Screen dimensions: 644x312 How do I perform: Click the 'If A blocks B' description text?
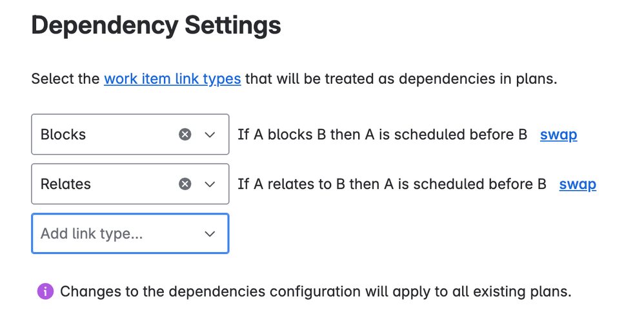click(x=383, y=135)
